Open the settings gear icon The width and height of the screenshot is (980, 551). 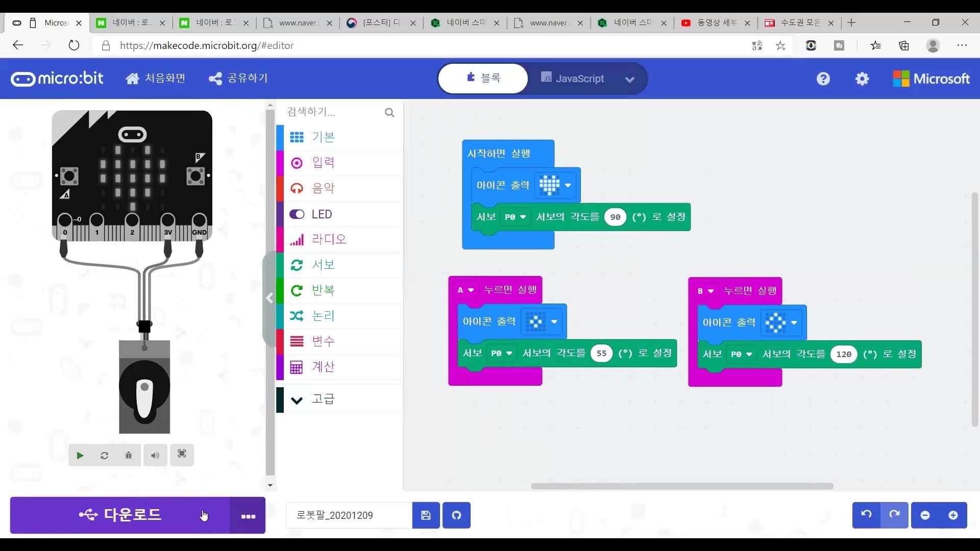(862, 79)
